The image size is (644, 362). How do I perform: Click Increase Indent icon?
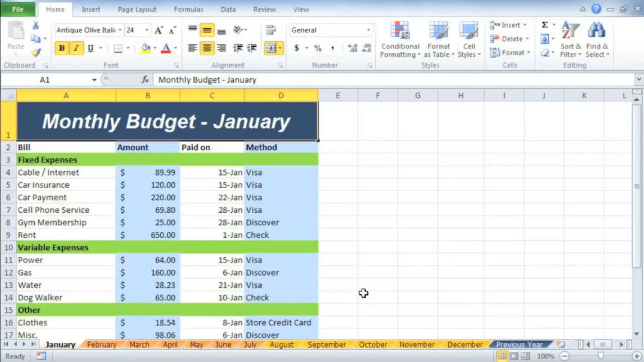(252, 48)
